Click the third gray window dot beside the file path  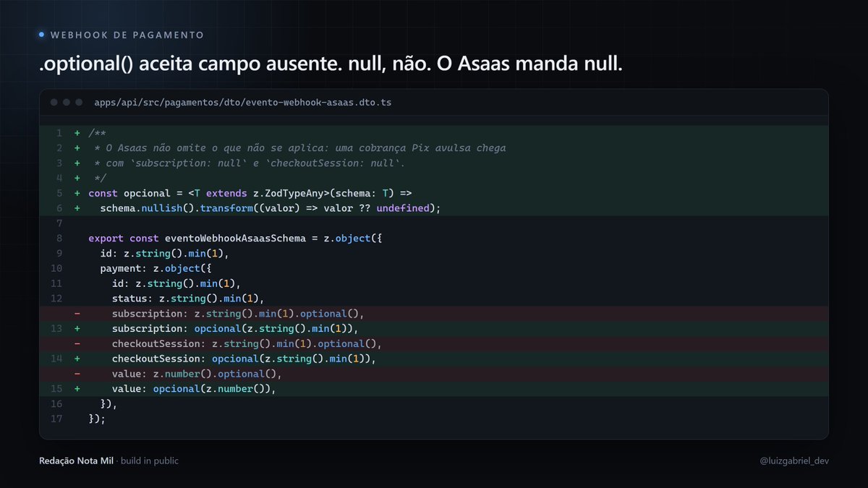pyautogui.click(x=79, y=103)
